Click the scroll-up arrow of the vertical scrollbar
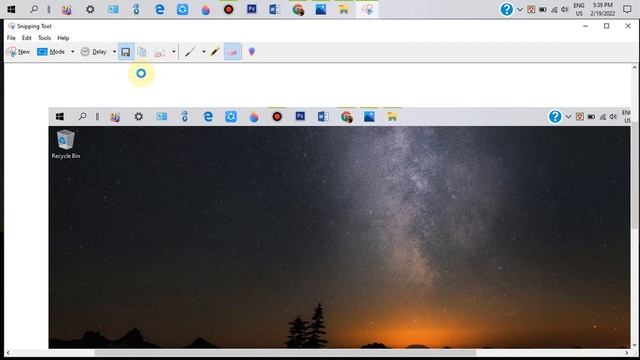The width and height of the screenshot is (640, 360). click(x=634, y=67)
